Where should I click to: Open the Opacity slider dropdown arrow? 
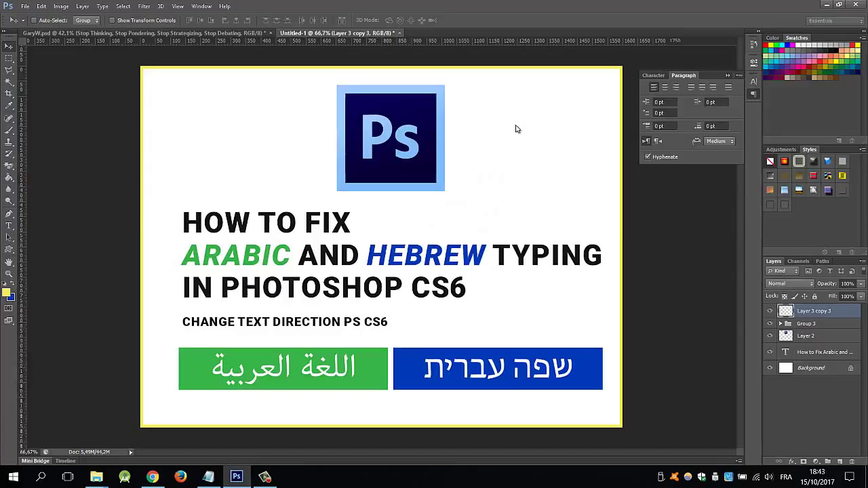[861, 284]
